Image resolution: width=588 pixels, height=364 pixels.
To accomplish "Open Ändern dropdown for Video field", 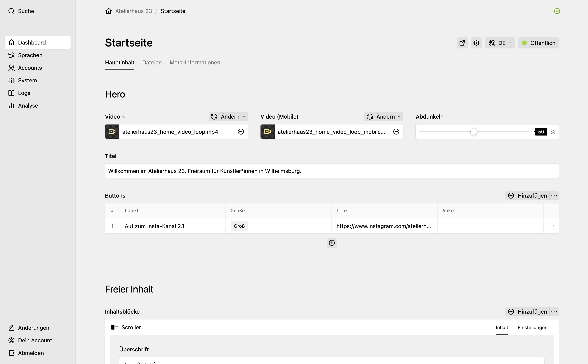I will pyautogui.click(x=228, y=117).
